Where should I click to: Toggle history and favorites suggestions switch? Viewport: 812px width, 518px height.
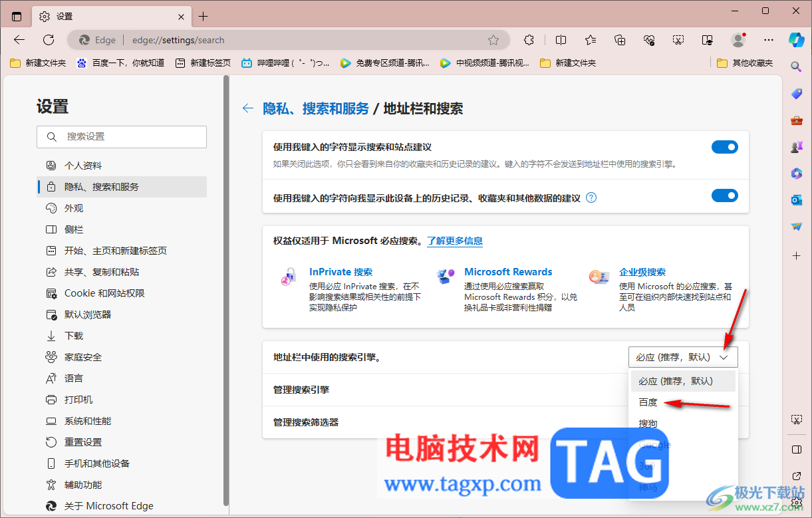(x=725, y=195)
